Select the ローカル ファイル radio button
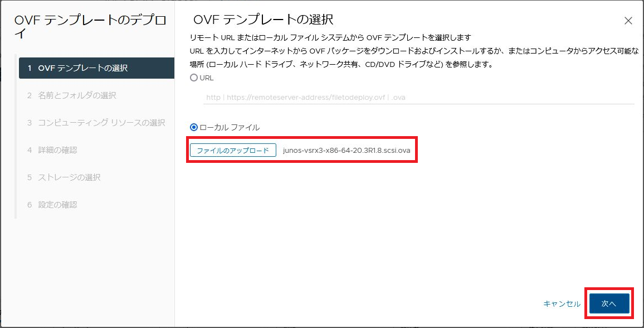The image size is (644, 328). [194, 127]
